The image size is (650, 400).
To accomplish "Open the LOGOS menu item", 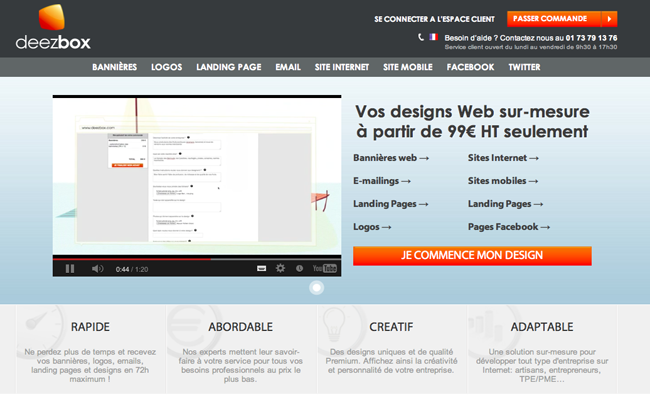I will point(167,67).
